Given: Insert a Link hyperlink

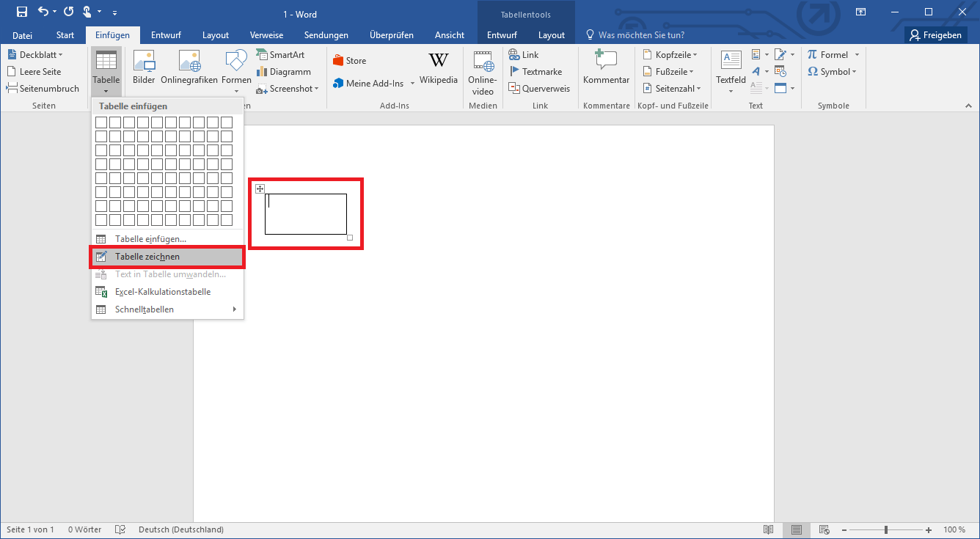Looking at the screenshot, I should pos(524,55).
